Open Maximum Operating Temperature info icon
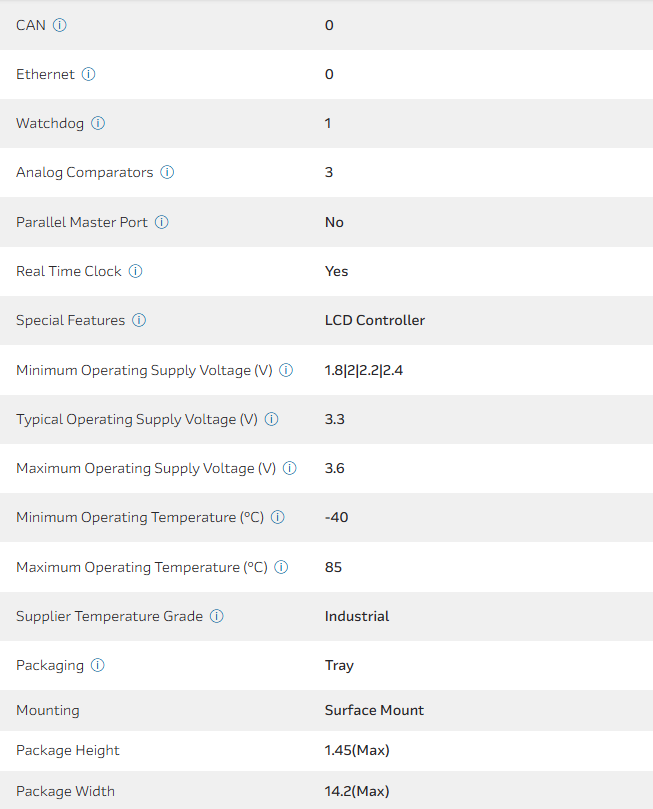This screenshot has width=653, height=809. pyautogui.click(x=281, y=567)
